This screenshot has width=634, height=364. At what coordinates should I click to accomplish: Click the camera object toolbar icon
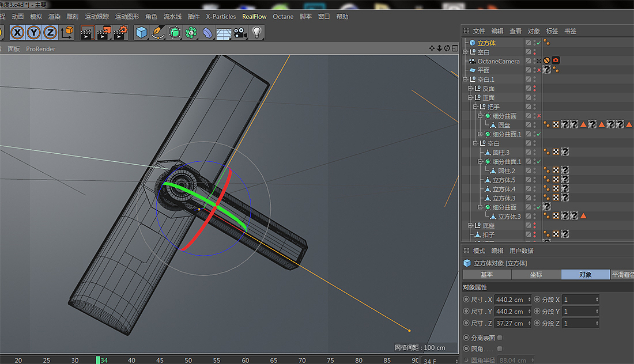coord(240,32)
